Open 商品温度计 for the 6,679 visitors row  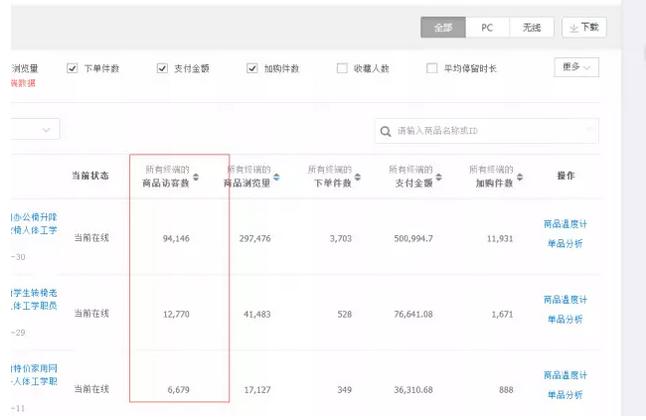click(565, 375)
